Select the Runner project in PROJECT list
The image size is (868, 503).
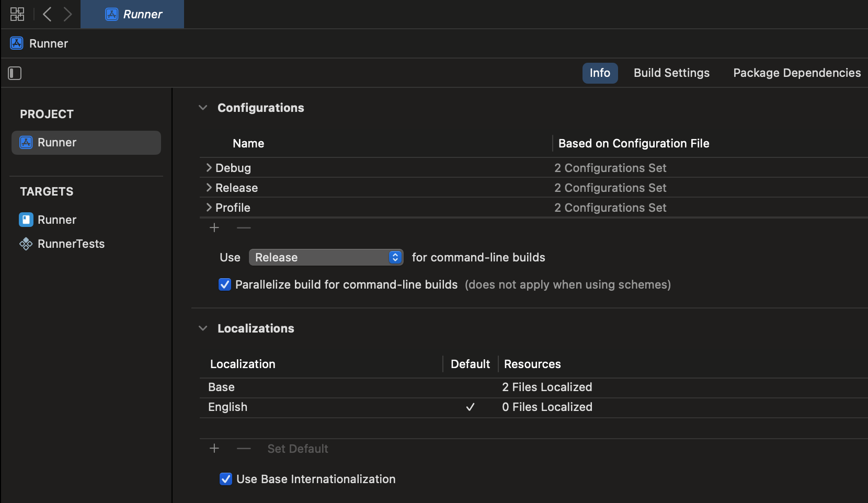click(x=86, y=143)
